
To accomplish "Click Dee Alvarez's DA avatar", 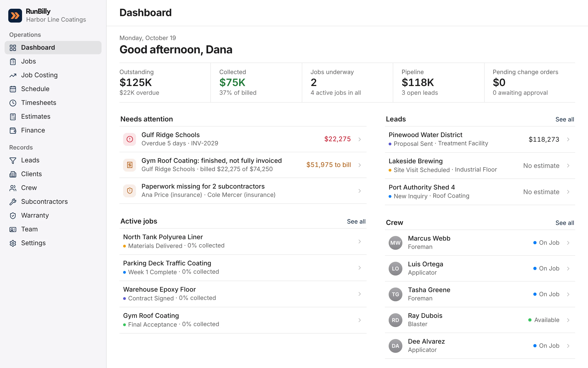I will pos(395,346).
